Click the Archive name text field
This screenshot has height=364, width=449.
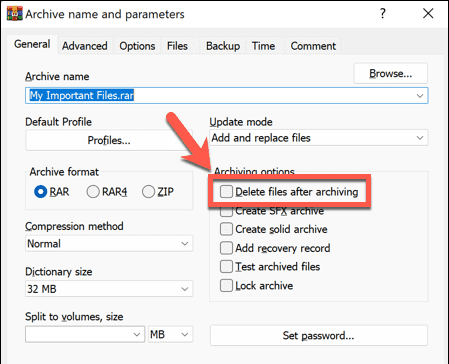pyautogui.click(x=226, y=96)
